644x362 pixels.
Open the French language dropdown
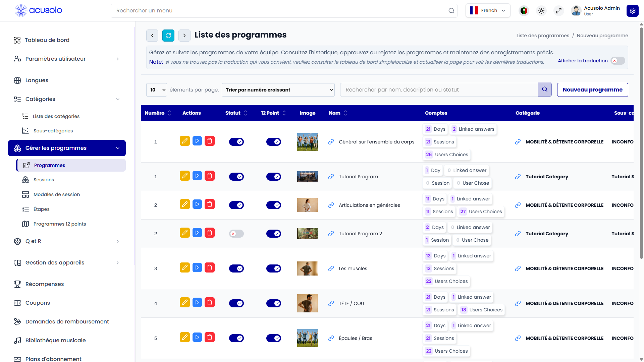(x=488, y=10)
